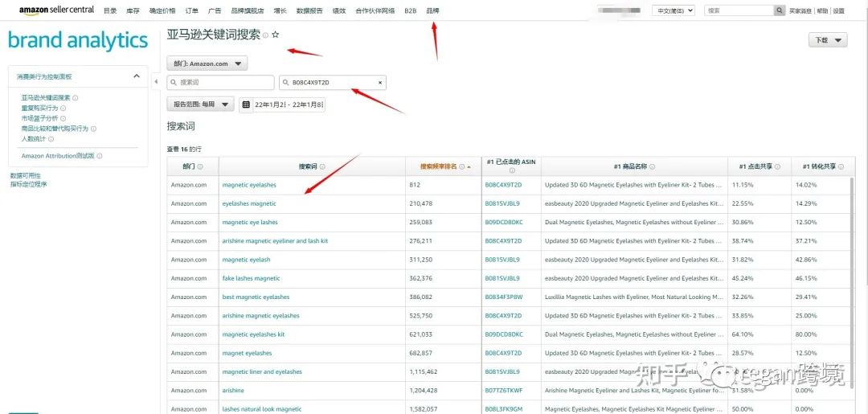The image size is (868, 414).
Task: Collapse the 消费者行为控制面板 panel
Action: (x=137, y=76)
